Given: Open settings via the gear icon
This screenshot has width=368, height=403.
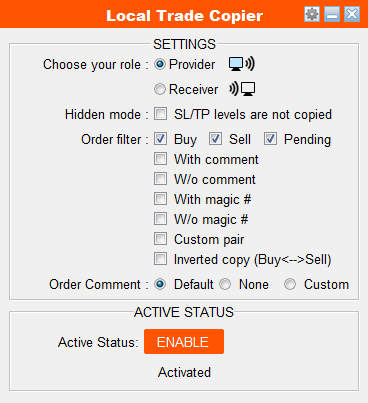Looking at the screenshot, I should [312, 14].
